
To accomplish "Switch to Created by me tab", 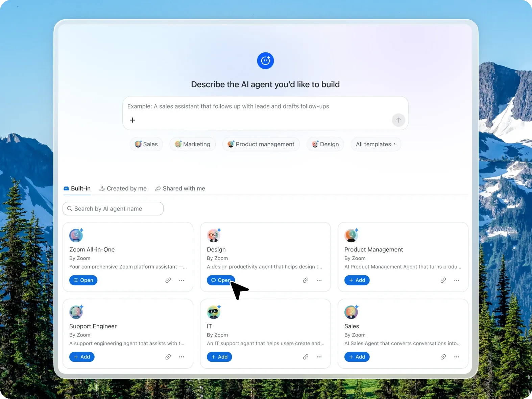I will (123, 189).
